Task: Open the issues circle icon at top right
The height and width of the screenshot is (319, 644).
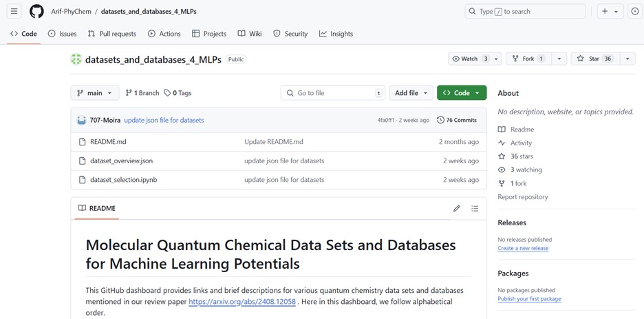Action: (x=635, y=12)
